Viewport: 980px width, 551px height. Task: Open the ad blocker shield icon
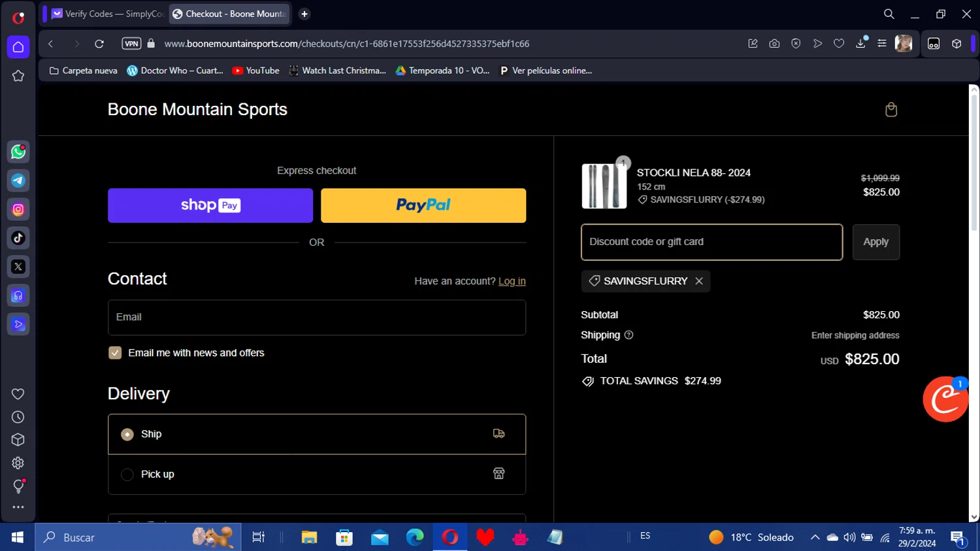[796, 44]
